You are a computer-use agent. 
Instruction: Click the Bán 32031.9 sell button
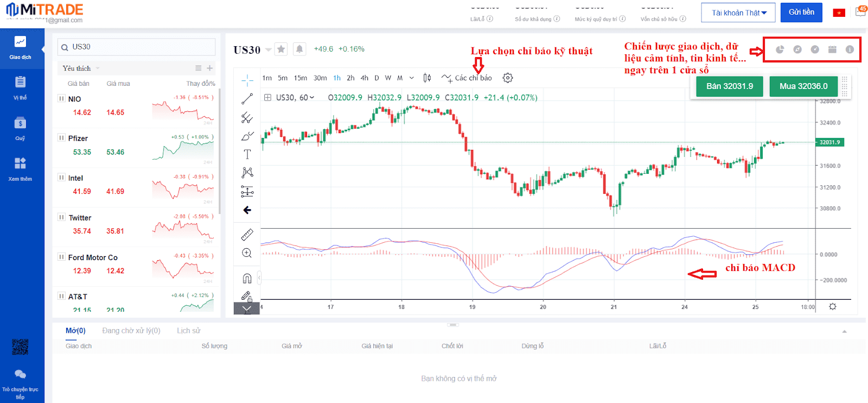tap(729, 86)
